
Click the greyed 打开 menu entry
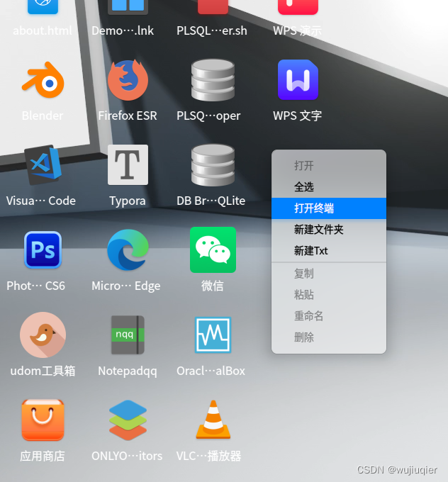[x=329, y=166]
